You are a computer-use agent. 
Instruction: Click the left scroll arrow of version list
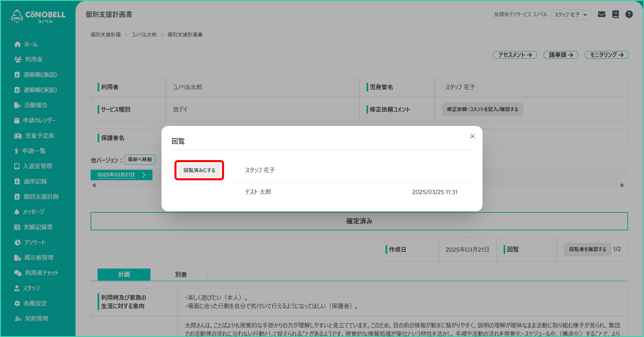tap(94, 185)
